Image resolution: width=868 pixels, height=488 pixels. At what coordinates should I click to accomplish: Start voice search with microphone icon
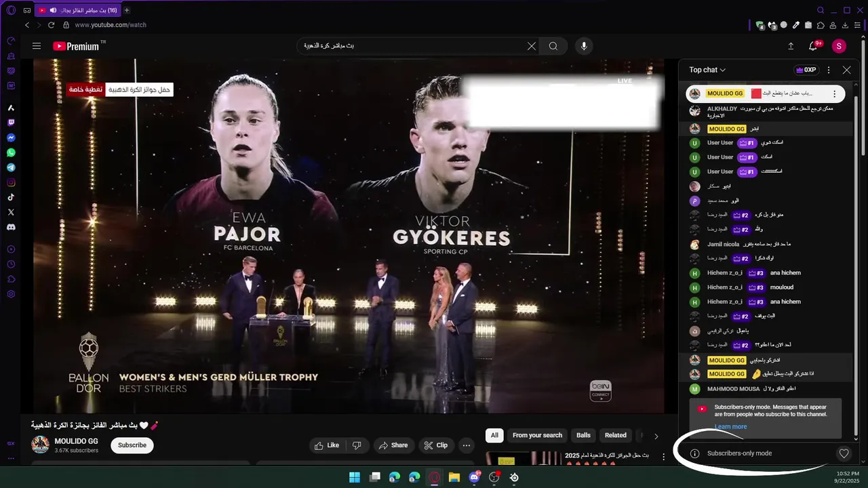coord(584,46)
